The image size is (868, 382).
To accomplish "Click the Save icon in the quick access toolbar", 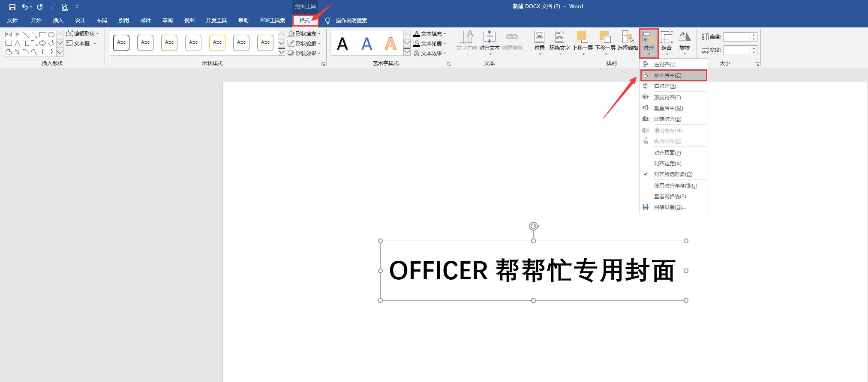I will pos(12,7).
